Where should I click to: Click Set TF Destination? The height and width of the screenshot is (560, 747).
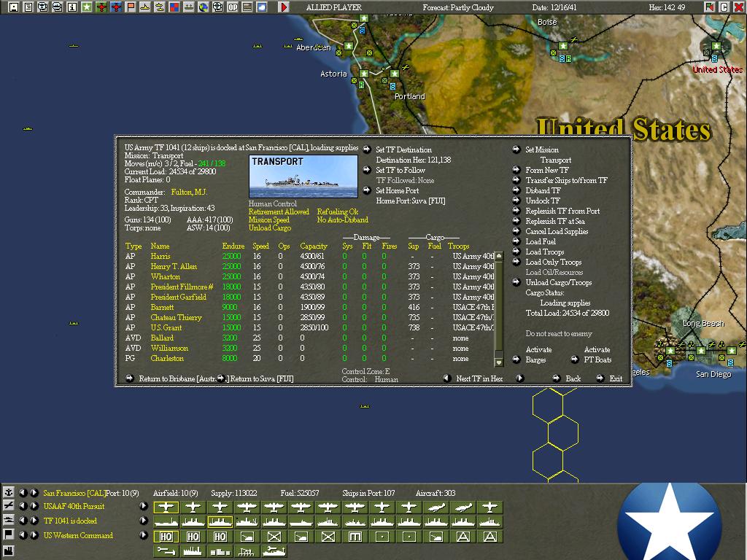pos(403,150)
